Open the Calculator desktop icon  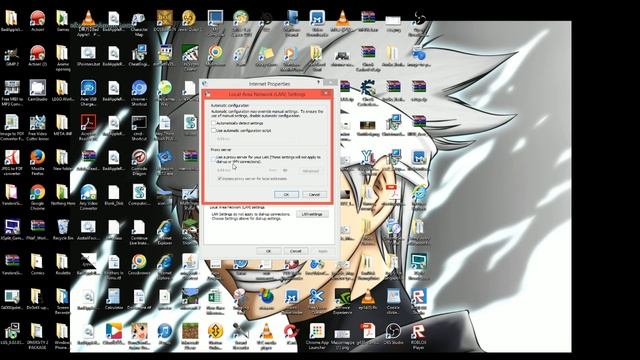click(113, 299)
